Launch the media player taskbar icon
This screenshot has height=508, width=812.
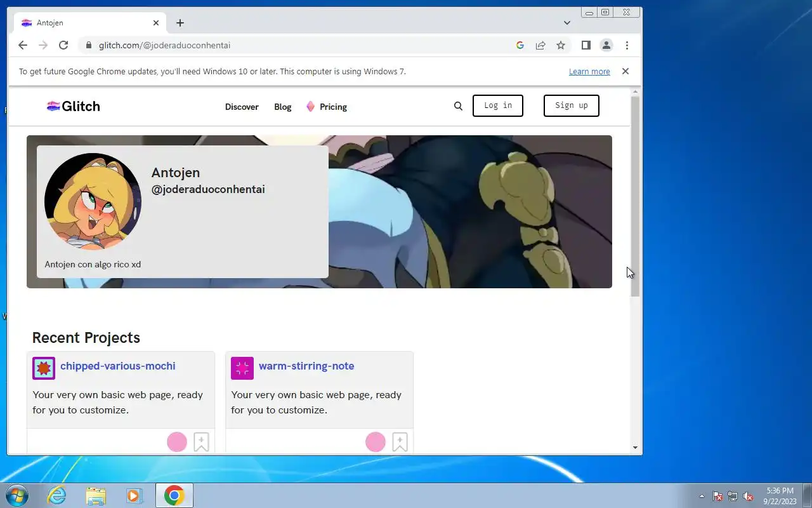pos(134,495)
